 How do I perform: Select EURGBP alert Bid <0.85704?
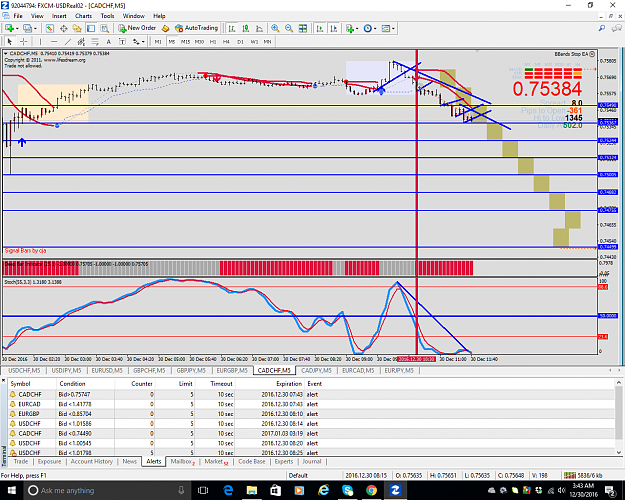point(311,414)
